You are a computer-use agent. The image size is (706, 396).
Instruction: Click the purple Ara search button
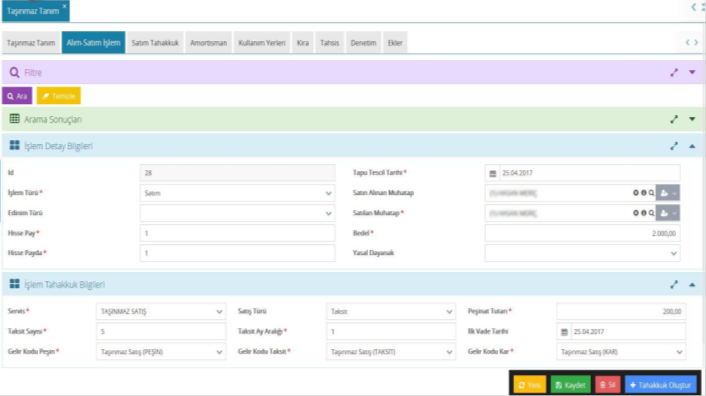(x=17, y=96)
